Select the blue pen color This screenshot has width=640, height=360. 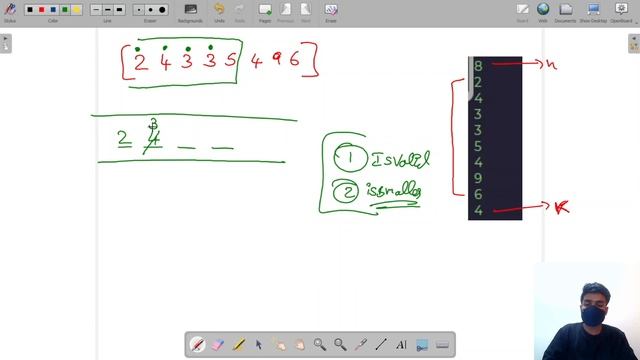53,9
